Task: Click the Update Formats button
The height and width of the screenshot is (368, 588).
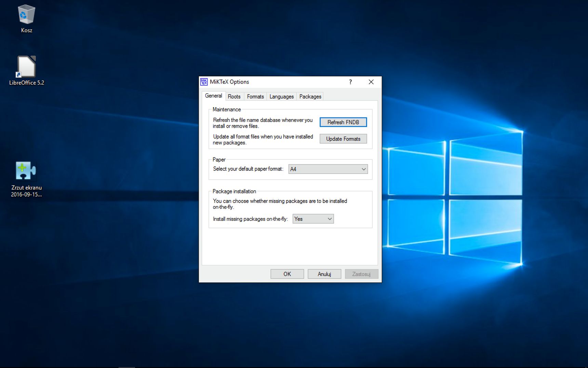Action: 343,139
